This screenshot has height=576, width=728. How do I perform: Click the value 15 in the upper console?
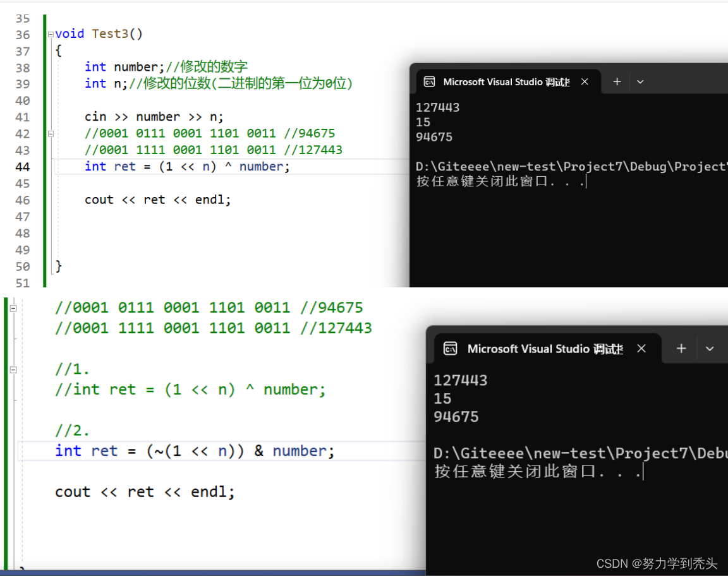click(423, 123)
